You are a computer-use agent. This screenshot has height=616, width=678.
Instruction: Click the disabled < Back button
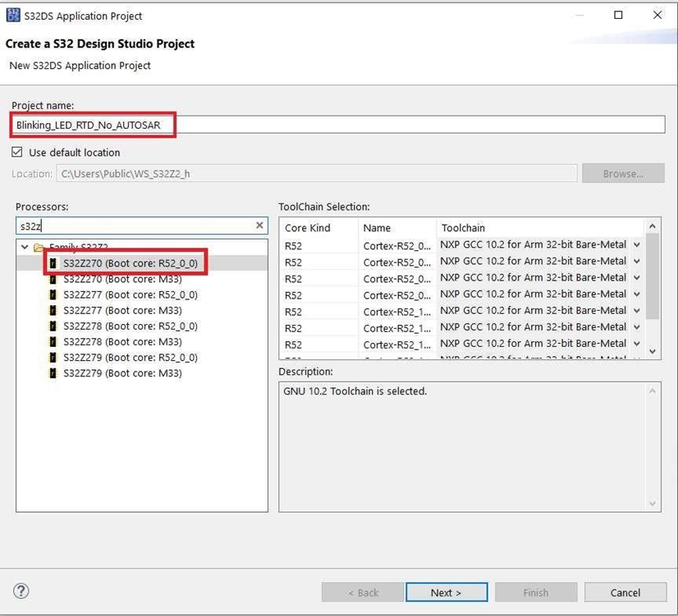pos(363,592)
